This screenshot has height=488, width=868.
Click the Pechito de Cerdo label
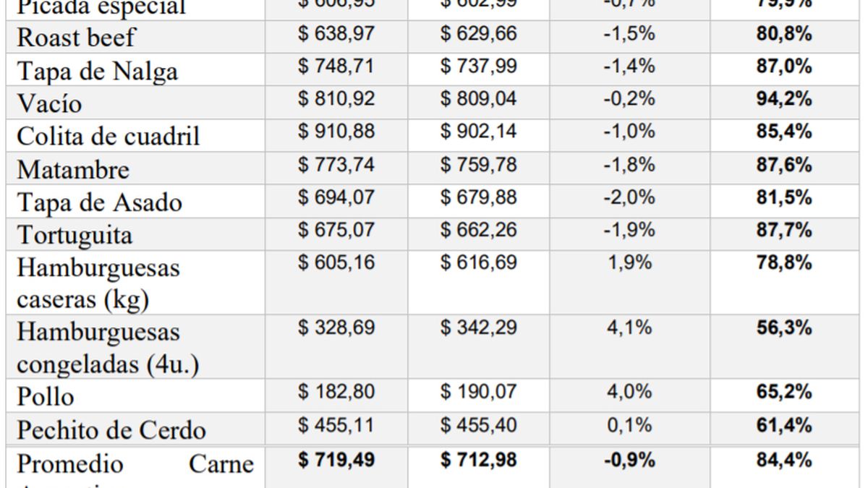(111, 430)
